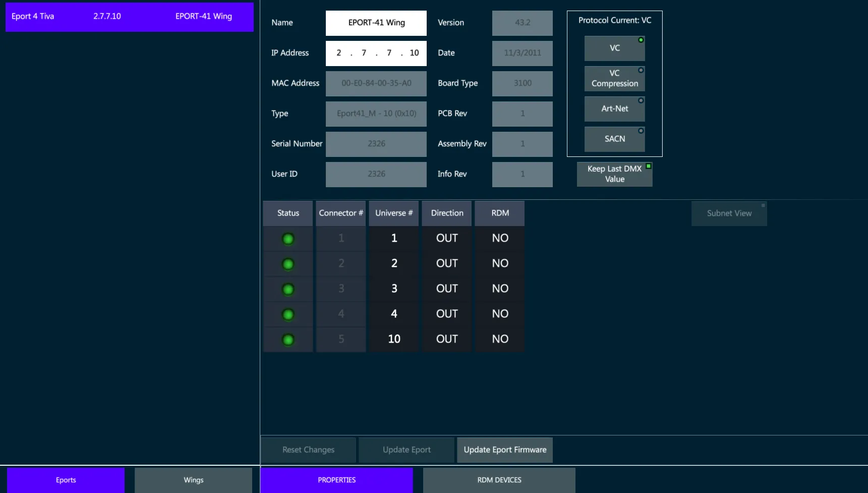
Task: Click the Update Eport button
Action: coord(407,450)
